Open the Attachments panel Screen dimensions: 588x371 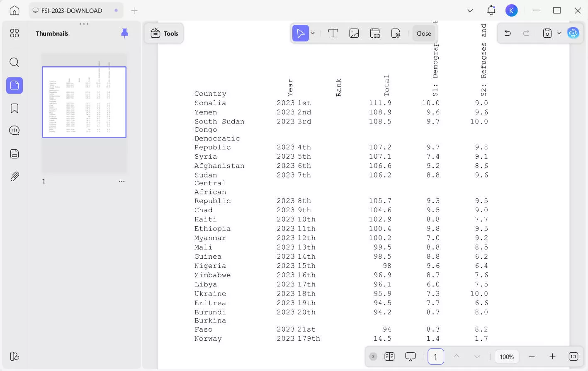[14, 176]
